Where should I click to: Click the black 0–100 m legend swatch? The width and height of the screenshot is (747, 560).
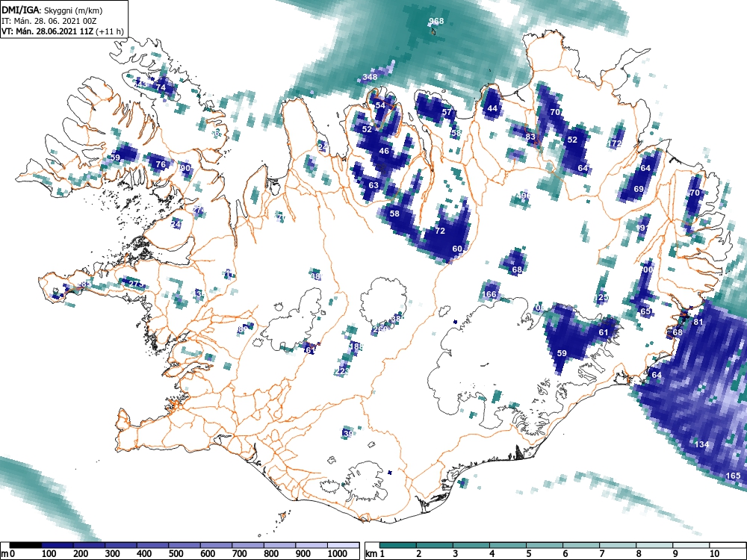(x=25, y=545)
